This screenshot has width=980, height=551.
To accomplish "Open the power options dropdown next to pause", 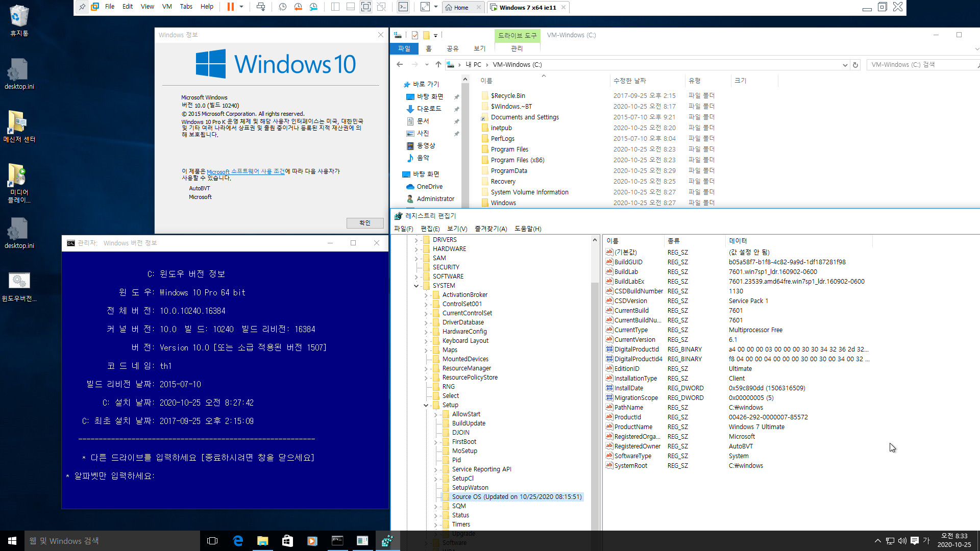I will (241, 7).
